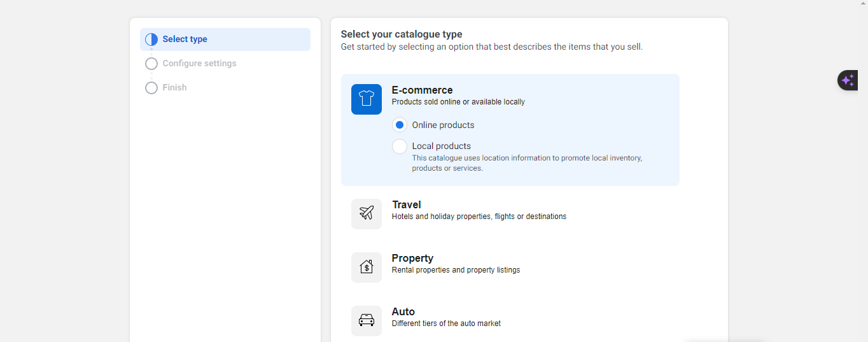Choose the Local products label
The width and height of the screenshot is (868, 342).
[x=441, y=146]
